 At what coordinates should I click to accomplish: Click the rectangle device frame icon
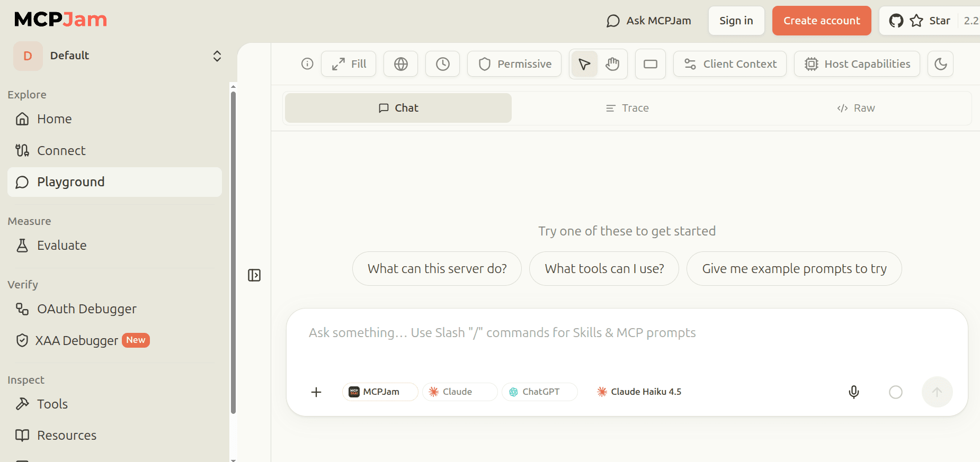pos(651,64)
